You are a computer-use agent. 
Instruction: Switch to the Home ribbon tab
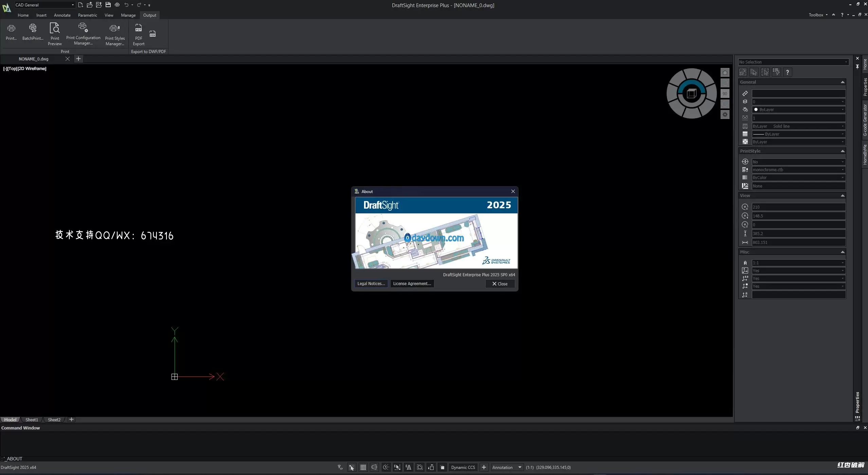point(23,15)
